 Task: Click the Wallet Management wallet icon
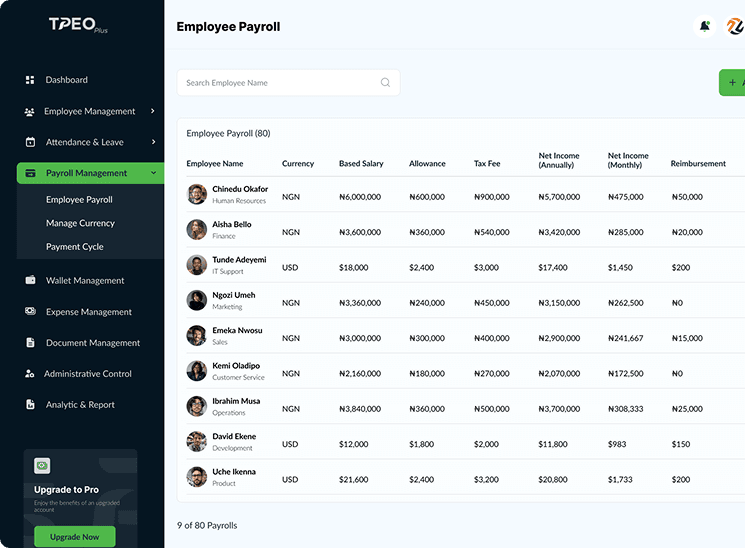30,281
